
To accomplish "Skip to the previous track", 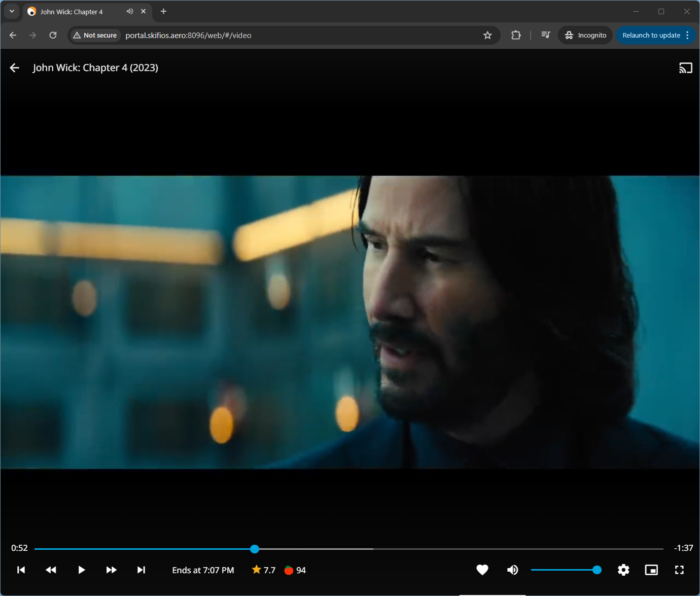I will pos(21,570).
